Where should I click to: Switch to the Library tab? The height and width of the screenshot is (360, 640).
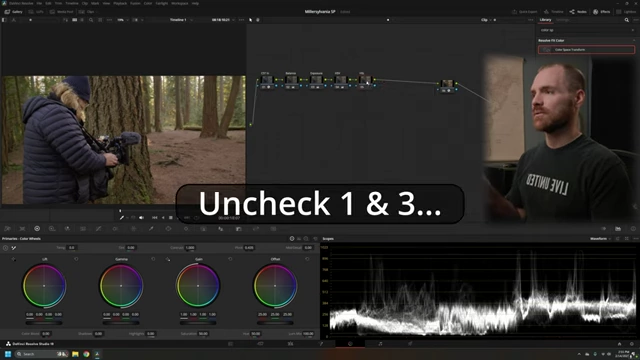[x=545, y=20]
